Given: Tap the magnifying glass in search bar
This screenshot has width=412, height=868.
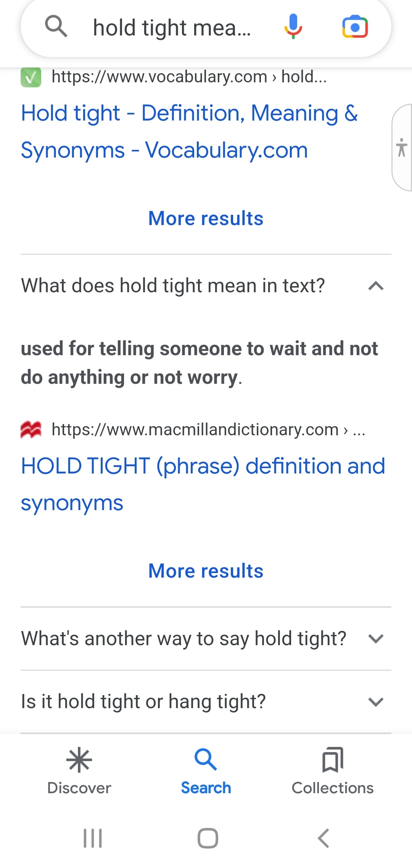Looking at the screenshot, I should [56, 27].
